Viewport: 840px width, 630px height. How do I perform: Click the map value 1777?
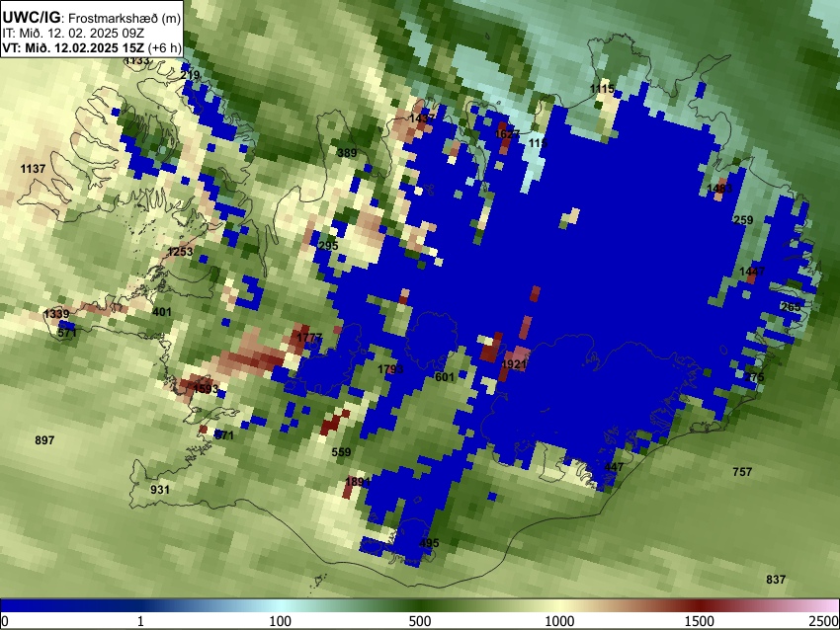pyautogui.click(x=309, y=338)
